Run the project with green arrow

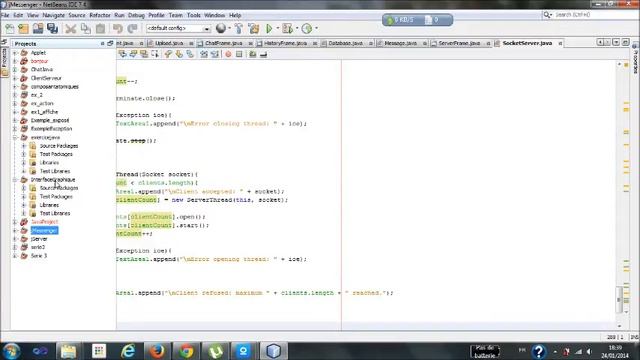coord(269,28)
